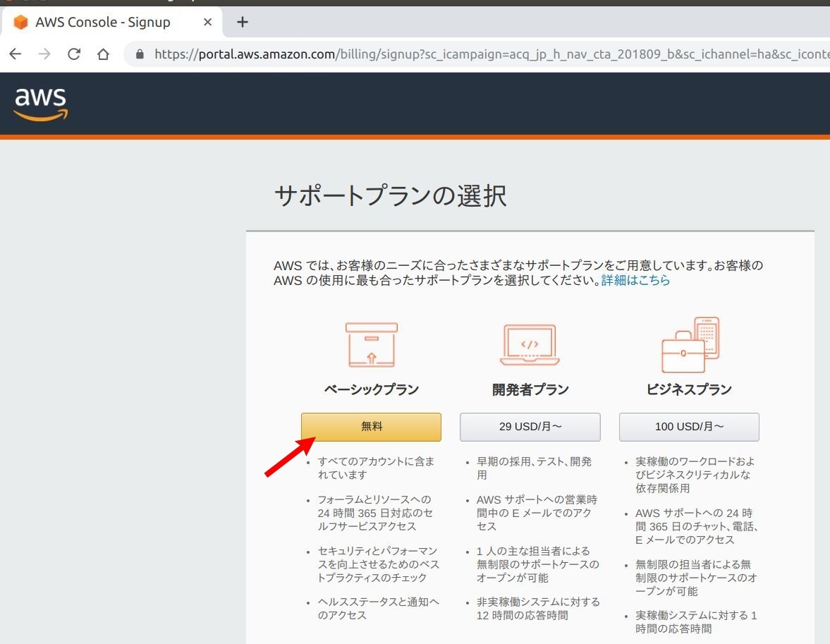Open the 詳細はこちら details link
Screen dimensions: 830x644
click(636, 280)
